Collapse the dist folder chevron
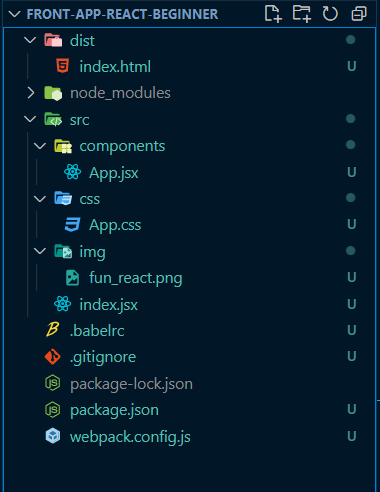Image resolution: width=380 pixels, height=492 pixels. (30, 40)
